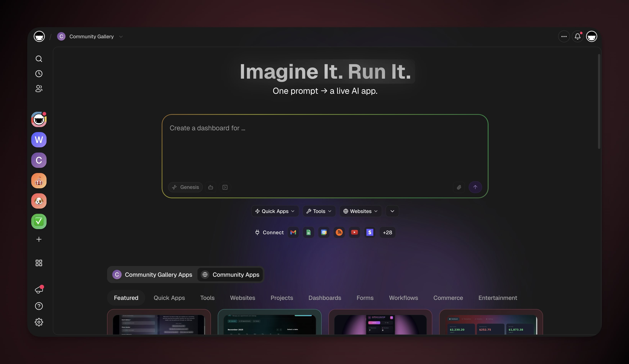This screenshot has width=629, height=364.
Task: Open the notifications bell
Action: pyautogui.click(x=577, y=37)
